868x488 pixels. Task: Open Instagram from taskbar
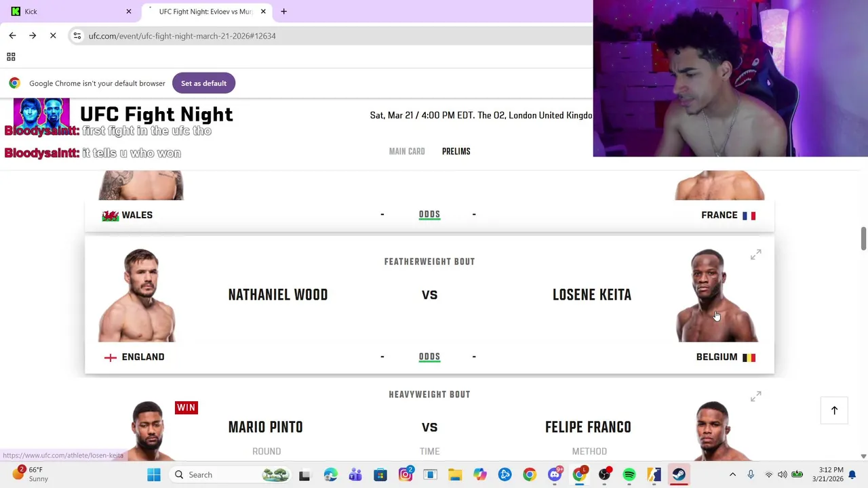click(406, 474)
